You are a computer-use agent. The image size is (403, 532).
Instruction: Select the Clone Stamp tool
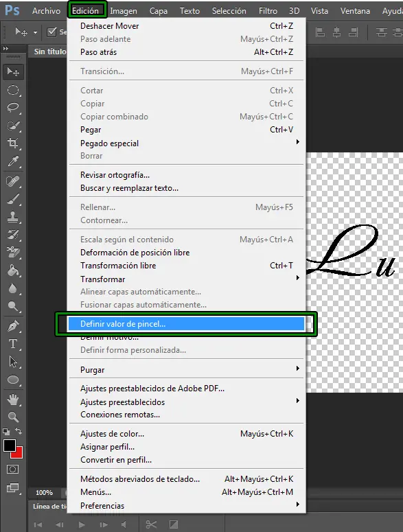click(x=13, y=217)
